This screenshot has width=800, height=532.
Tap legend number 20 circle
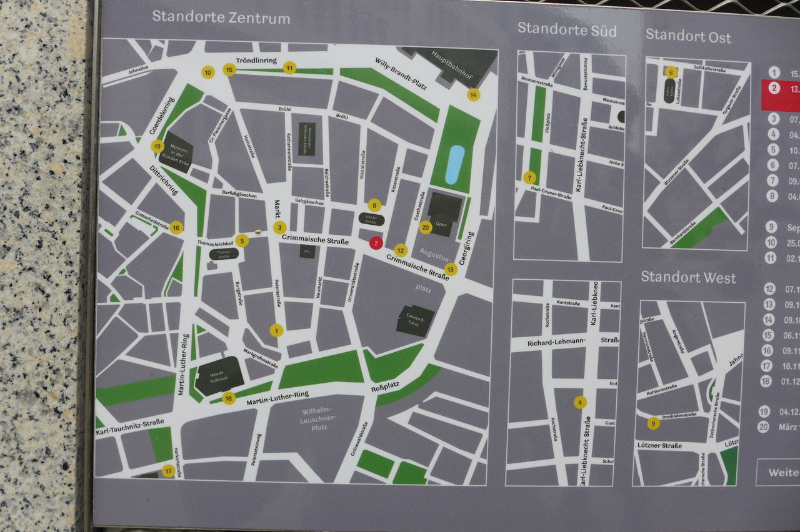tap(763, 427)
